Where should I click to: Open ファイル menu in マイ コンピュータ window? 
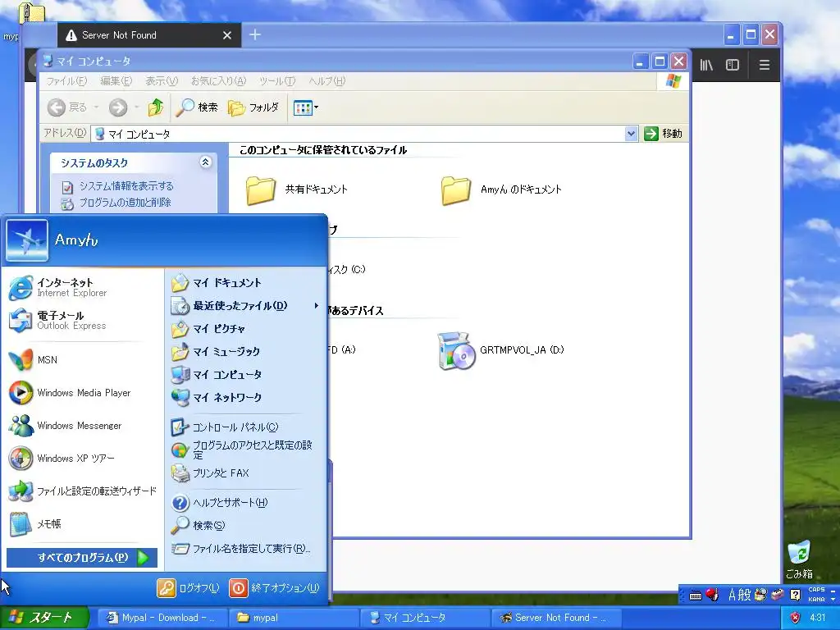(66, 81)
